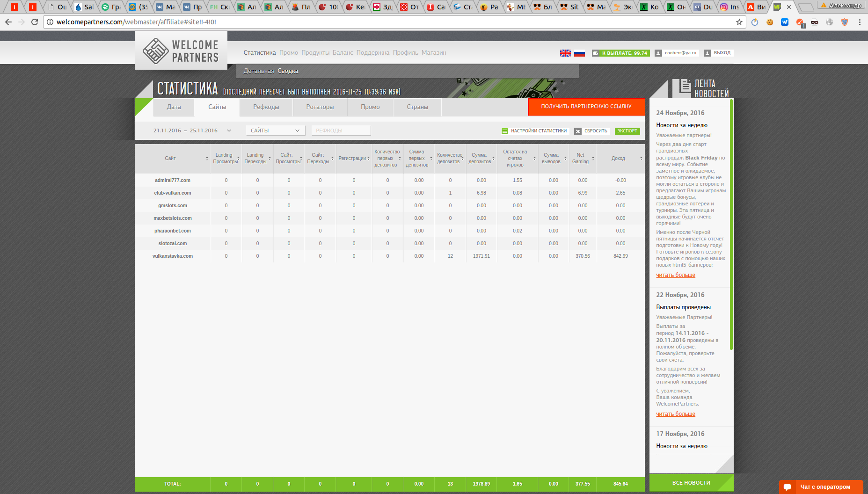The image size is (868, 494).
Task: Switch language to Russian flag
Action: pos(579,53)
